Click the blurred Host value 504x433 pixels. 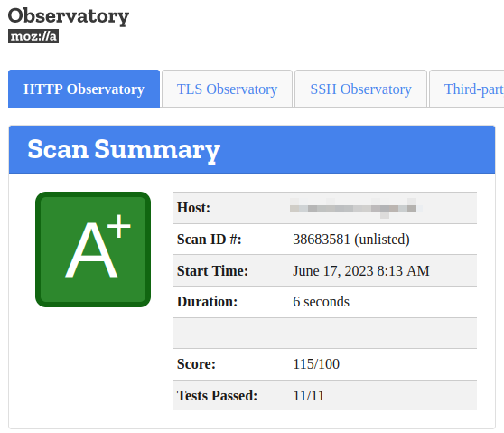pyautogui.click(x=356, y=208)
